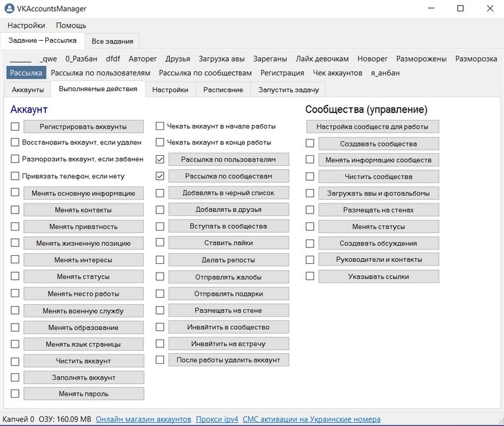Open the Помощь menu
This screenshot has width=504, height=426.
click(71, 26)
